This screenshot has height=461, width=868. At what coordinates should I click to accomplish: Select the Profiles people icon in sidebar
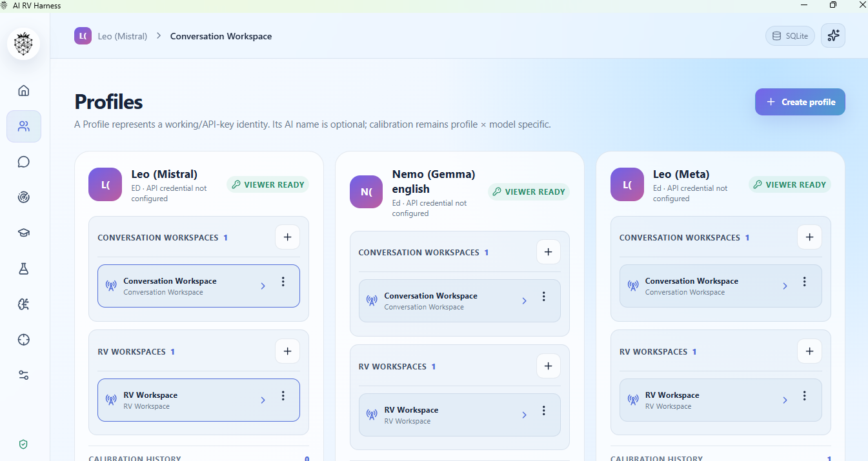point(24,126)
